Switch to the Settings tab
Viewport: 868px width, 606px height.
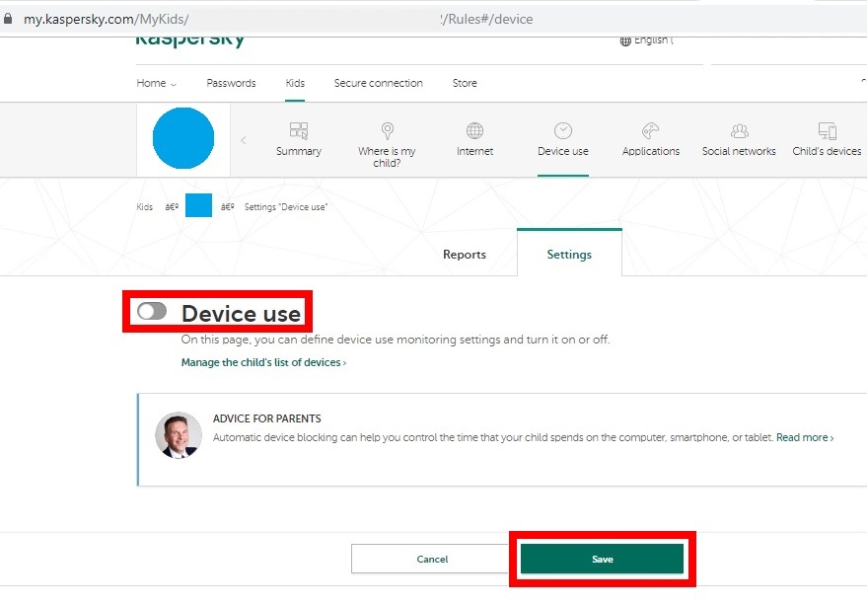pos(569,255)
